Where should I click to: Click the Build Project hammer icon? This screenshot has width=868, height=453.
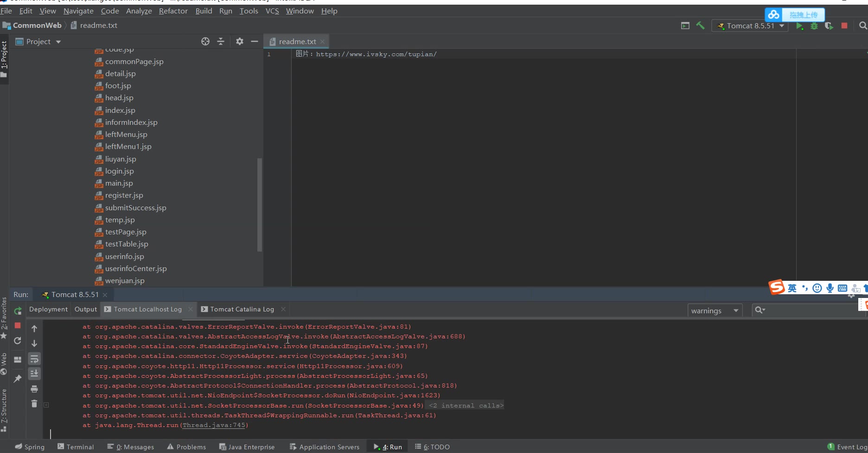pyautogui.click(x=700, y=26)
